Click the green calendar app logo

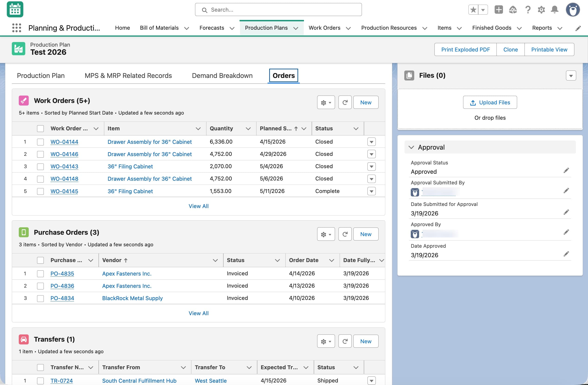pos(15,10)
